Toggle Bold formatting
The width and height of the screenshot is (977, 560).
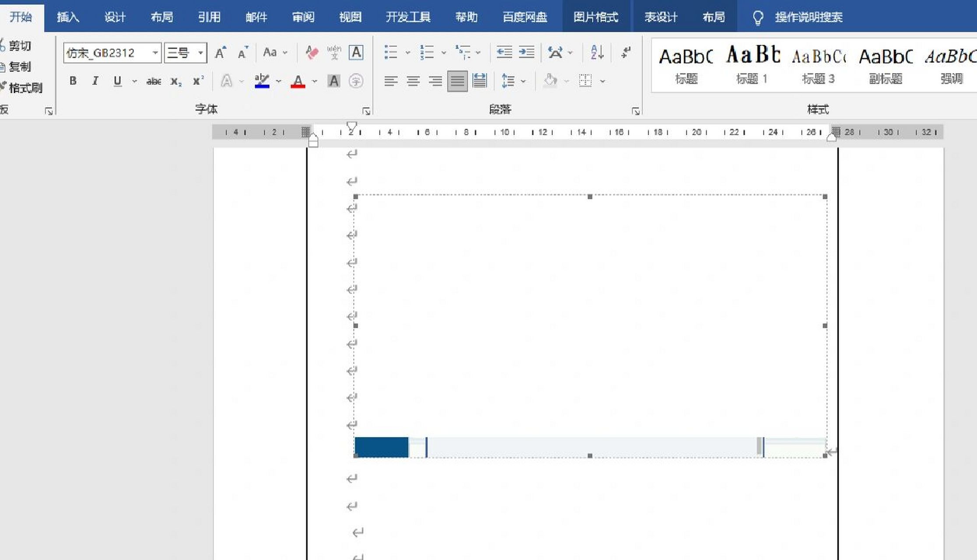pyautogui.click(x=73, y=81)
